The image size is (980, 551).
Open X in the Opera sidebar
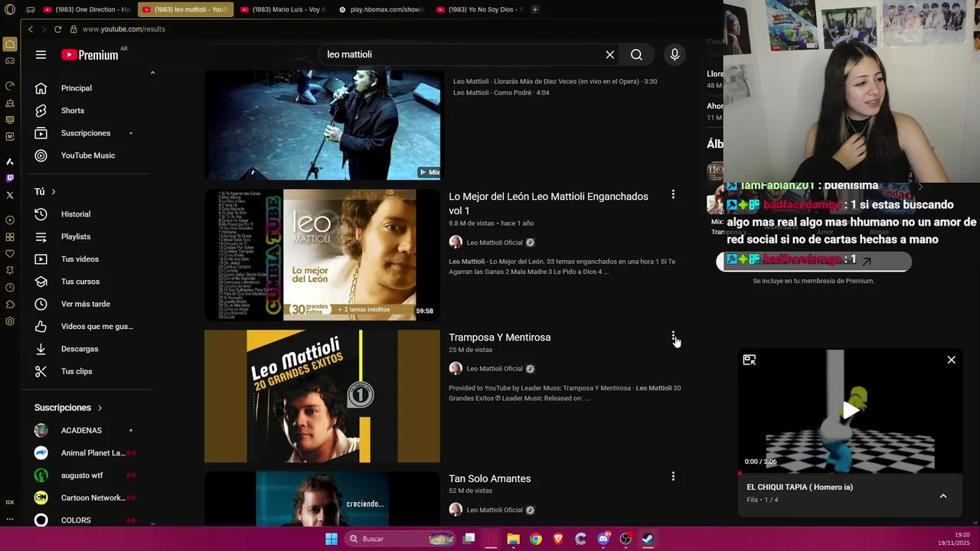10,195
